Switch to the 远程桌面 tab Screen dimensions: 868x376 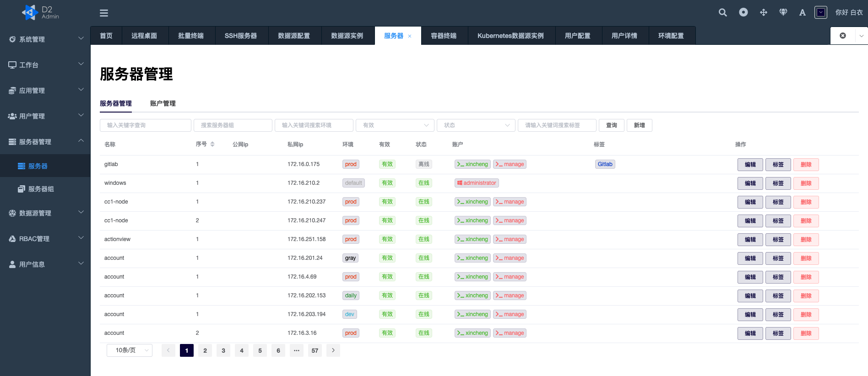tap(144, 36)
